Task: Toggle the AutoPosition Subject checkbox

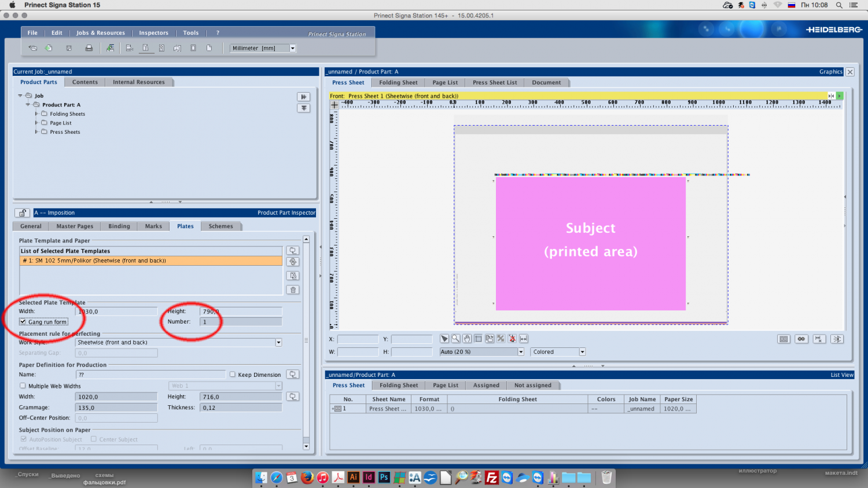Action: (x=23, y=439)
